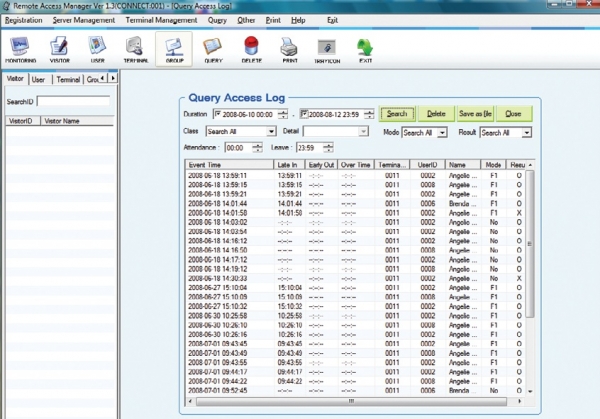Click the SearchID input field

[72, 101]
